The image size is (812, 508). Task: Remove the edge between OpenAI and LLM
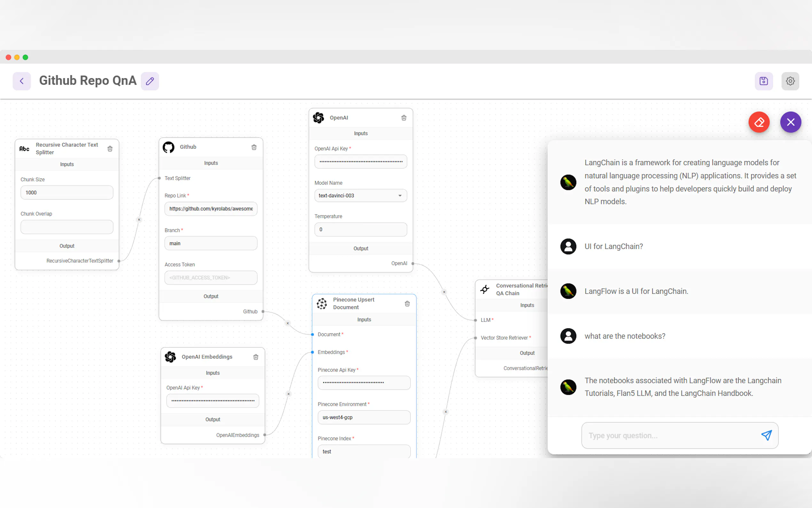(x=444, y=292)
